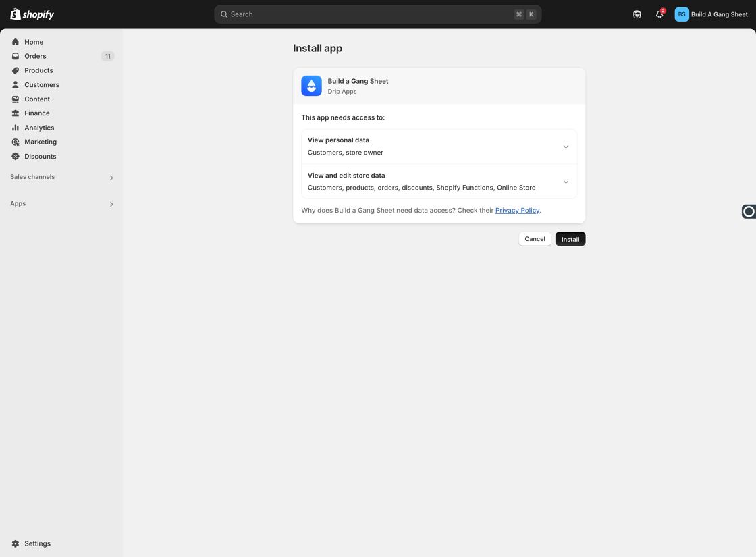Image resolution: width=756 pixels, height=557 pixels.
Task: Expand the View personal data section
Action: (439, 147)
